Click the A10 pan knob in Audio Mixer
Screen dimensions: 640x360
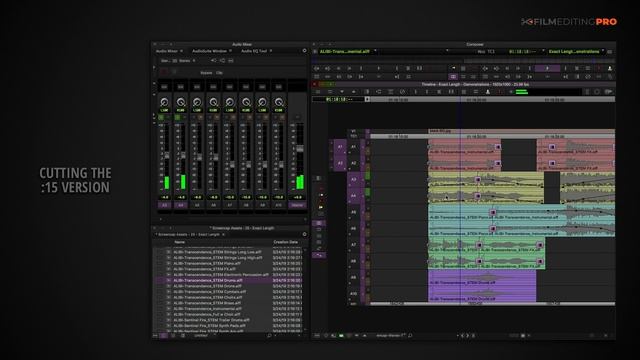pos(278,102)
